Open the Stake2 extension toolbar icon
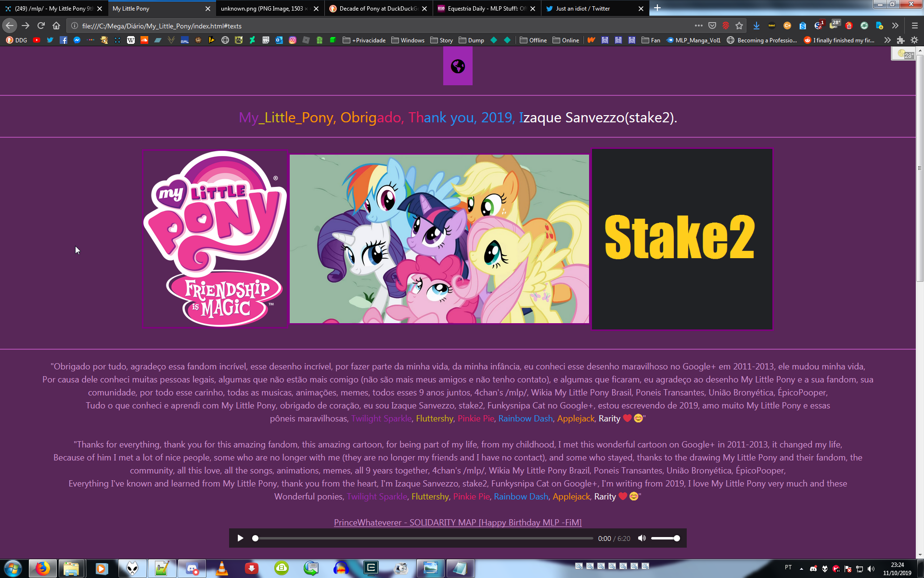The image size is (924, 578). [772, 26]
